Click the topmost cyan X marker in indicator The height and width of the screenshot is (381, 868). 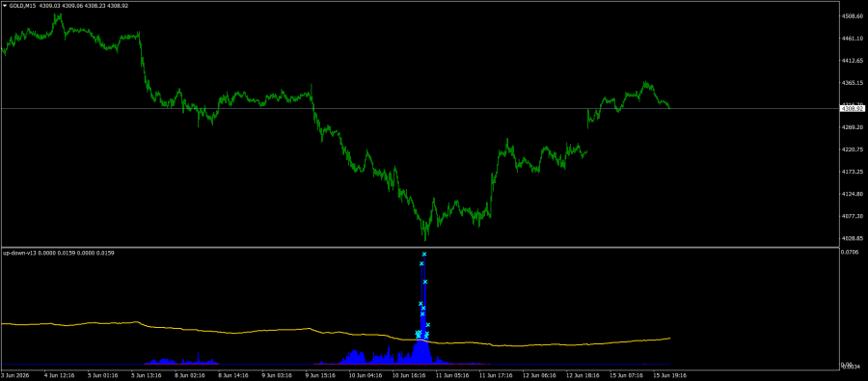pyautogui.click(x=424, y=255)
